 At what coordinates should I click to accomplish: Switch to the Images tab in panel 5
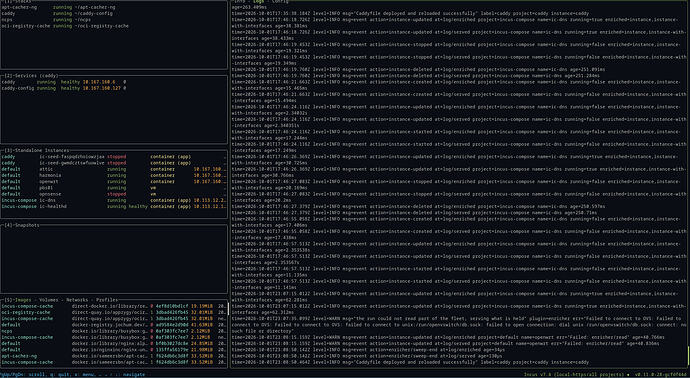point(22,300)
